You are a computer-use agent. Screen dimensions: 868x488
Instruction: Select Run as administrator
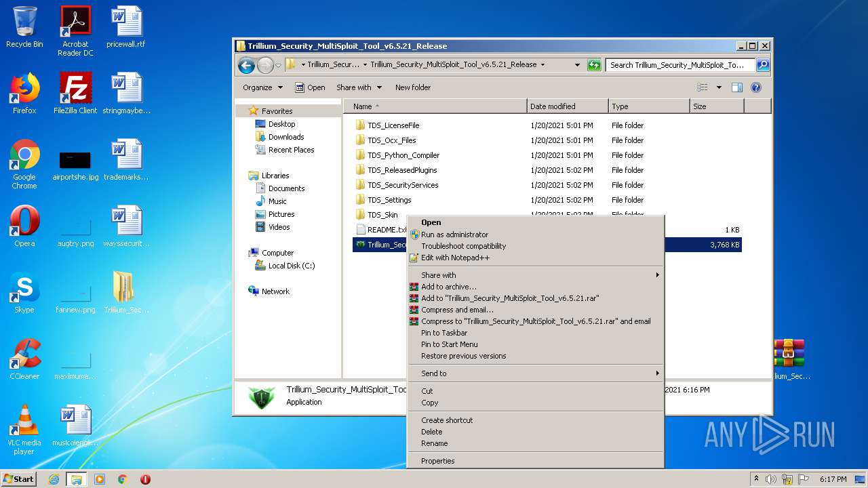(x=535, y=235)
